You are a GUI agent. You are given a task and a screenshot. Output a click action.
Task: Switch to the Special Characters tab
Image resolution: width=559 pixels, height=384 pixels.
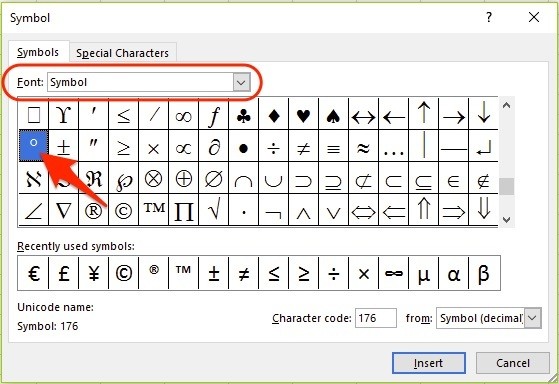[x=122, y=53]
